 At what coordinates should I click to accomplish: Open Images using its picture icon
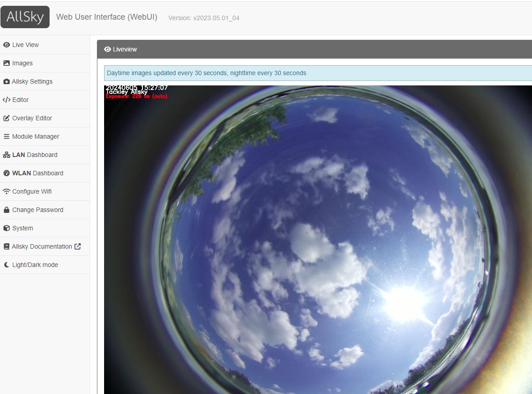(6, 63)
